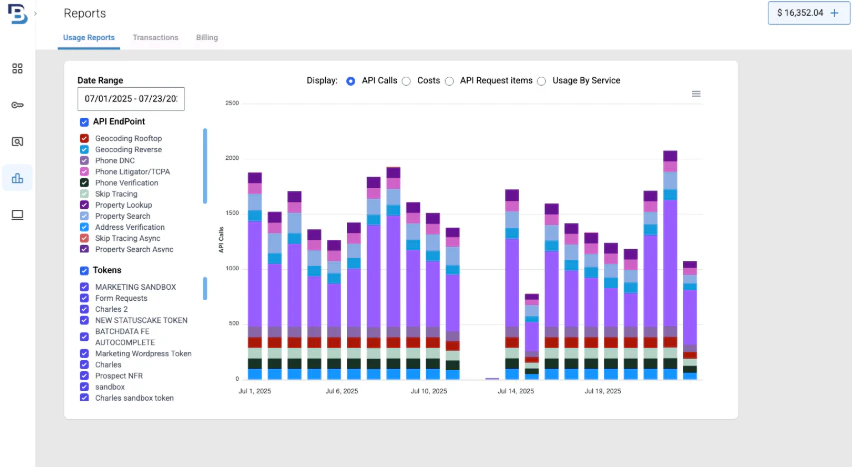Select the Usage By Service radio button

tap(542, 81)
